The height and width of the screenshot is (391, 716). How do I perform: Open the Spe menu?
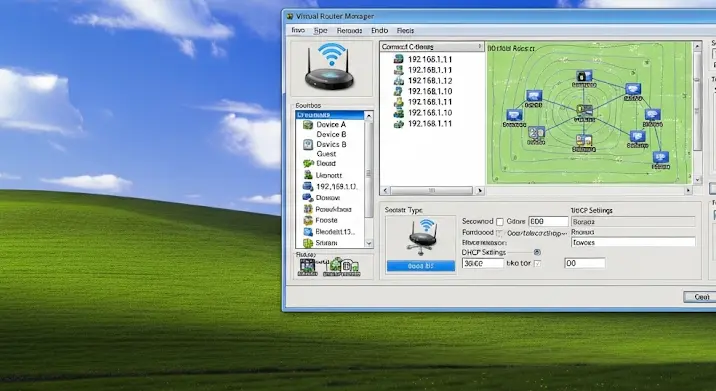coord(321,31)
